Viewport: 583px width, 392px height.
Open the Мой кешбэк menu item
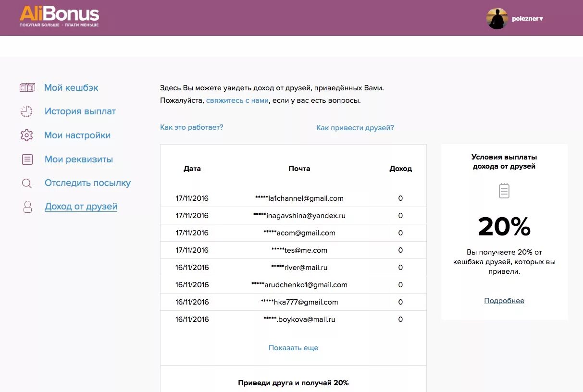(71, 88)
